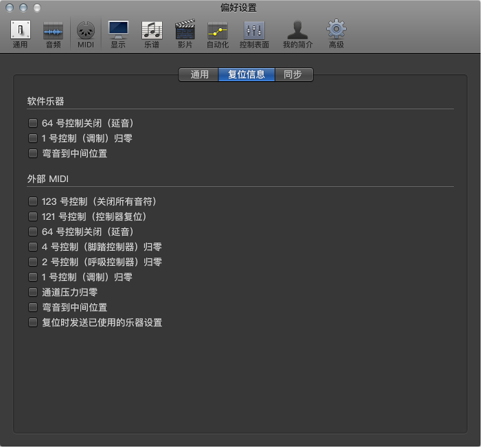Enable 通道压力归零 checkbox
The width and height of the screenshot is (482, 448).
coord(33,292)
